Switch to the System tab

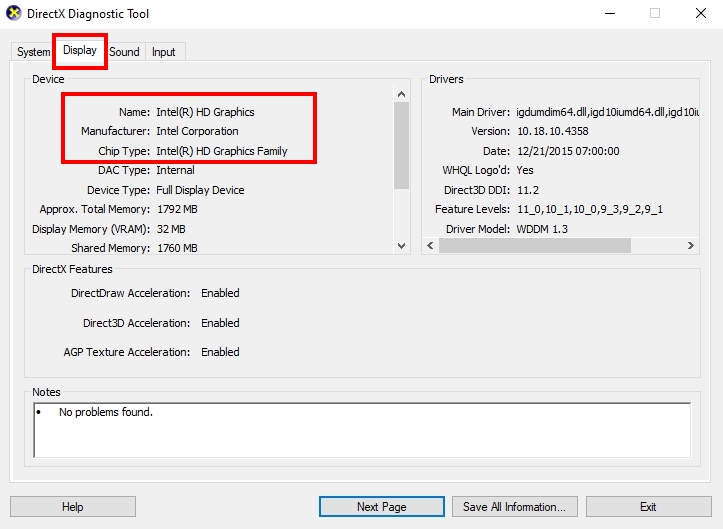pos(33,52)
